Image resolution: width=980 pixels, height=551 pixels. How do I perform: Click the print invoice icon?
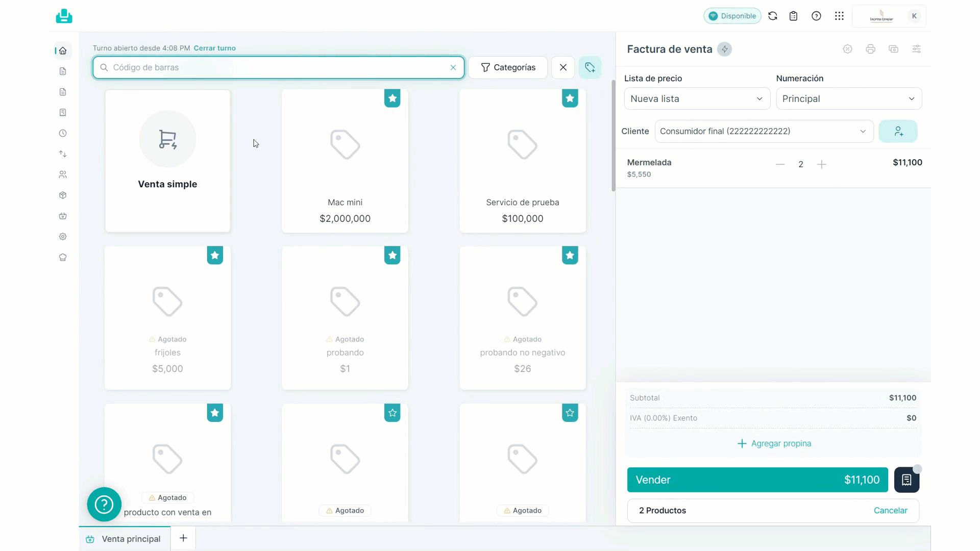870,49
